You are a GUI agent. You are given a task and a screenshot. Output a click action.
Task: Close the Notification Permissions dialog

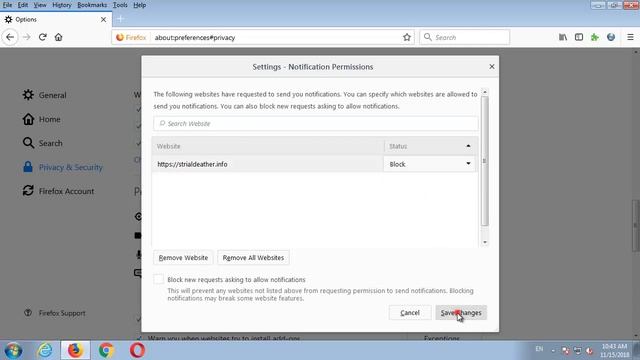[x=491, y=67]
